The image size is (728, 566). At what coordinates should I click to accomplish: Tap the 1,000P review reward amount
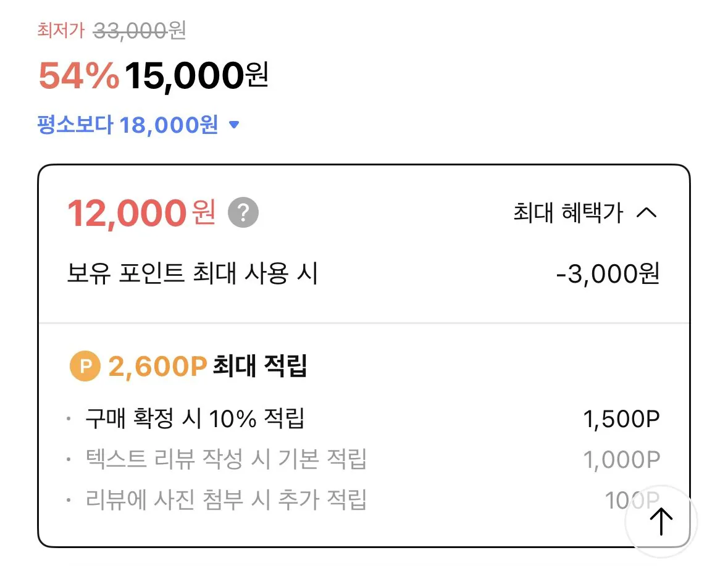[x=621, y=459]
